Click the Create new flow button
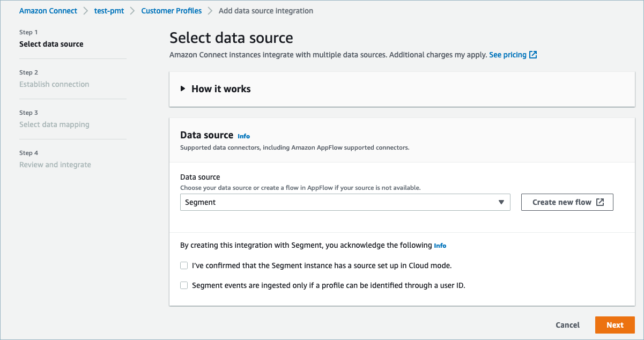The image size is (644, 340). pos(567,202)
